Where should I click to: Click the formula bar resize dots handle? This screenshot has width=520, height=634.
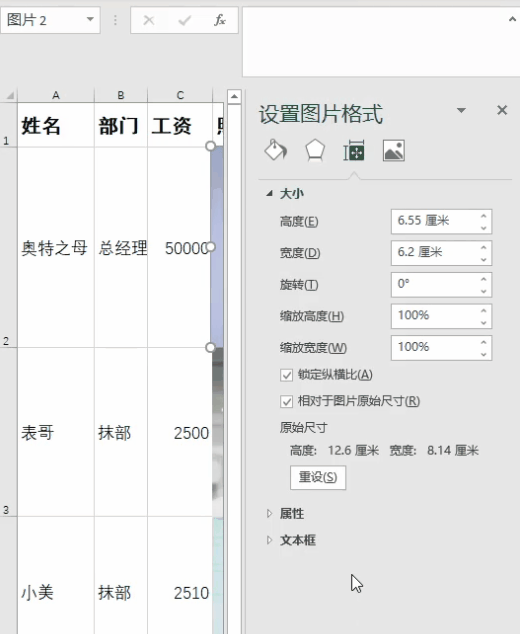[115, 20]
